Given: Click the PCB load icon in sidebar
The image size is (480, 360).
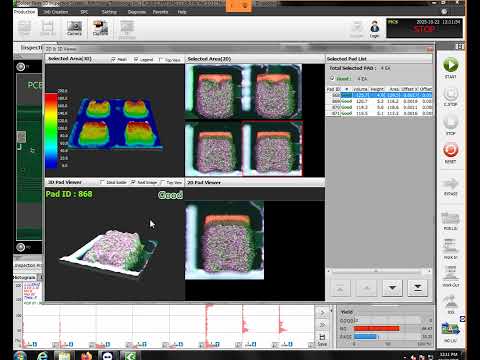Looking at the screenshot, I should (450, 219).
